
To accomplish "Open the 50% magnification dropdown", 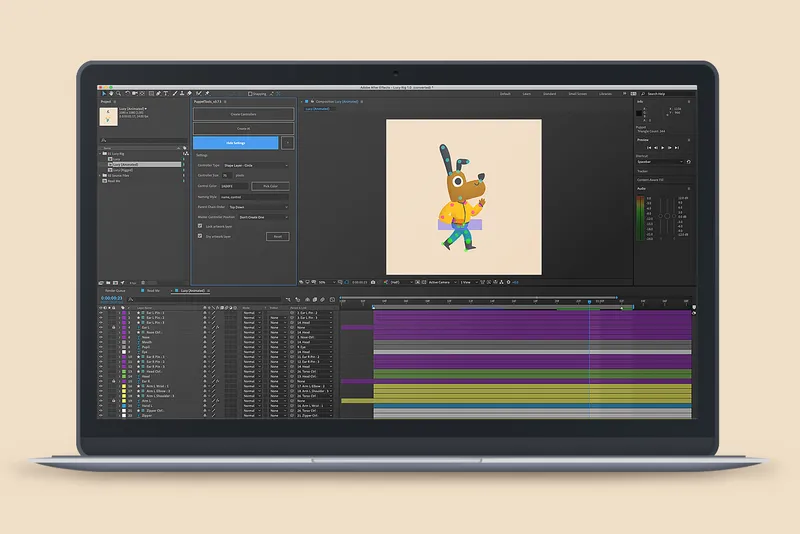I will click(327, 282).
